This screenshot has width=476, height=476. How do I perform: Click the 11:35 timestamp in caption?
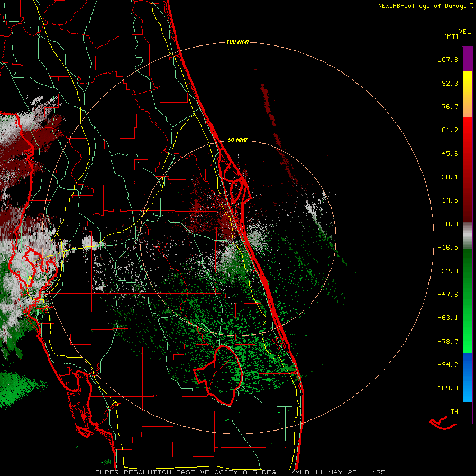point(375,472)
